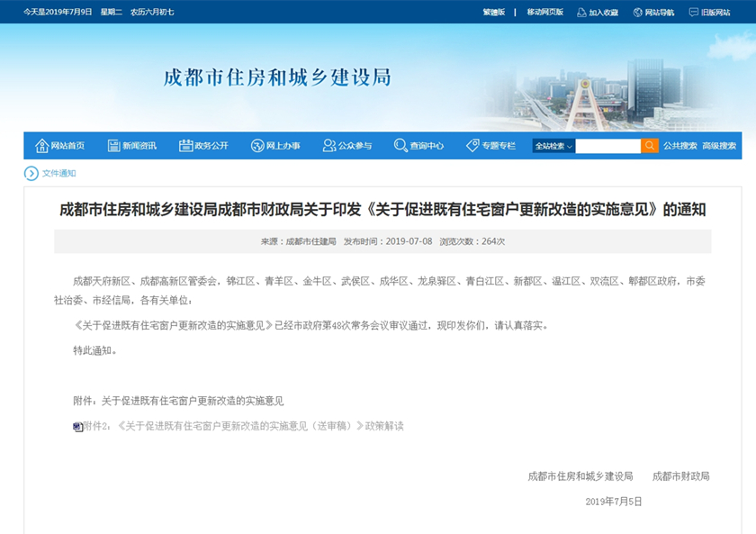756x534 pixels.
Task: Click today's date 今天是2019年7月9日
Action: pos(58,12)
